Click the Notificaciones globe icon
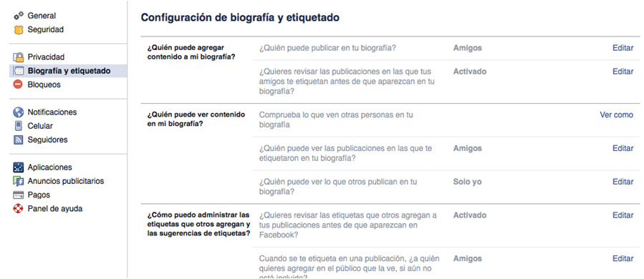This screenshot has height=279, width=644. (19, 112)
